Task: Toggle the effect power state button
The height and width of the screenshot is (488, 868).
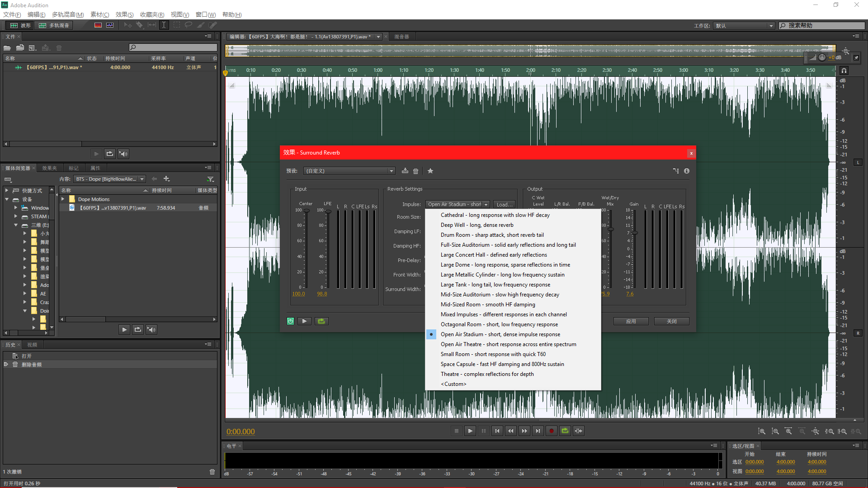Action: coord(290,321)
